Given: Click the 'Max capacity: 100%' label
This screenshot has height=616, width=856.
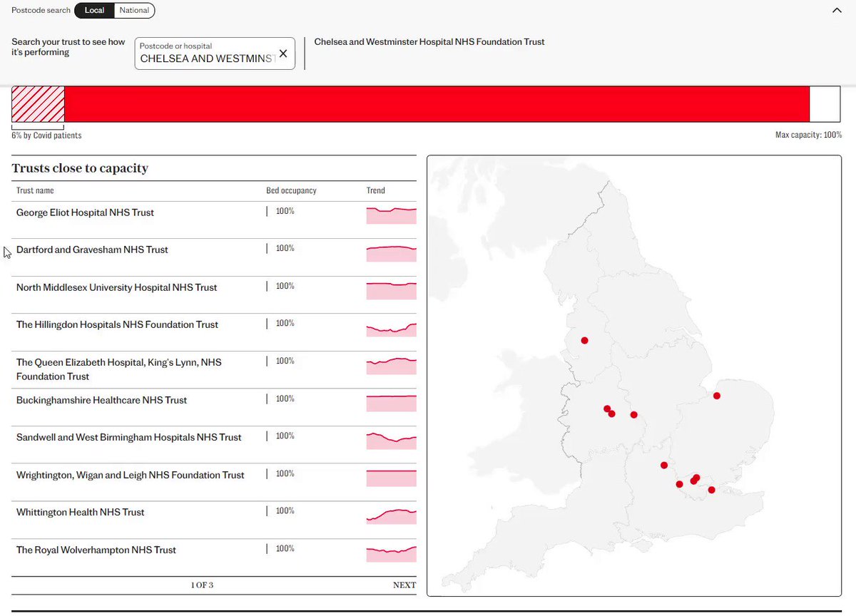Looking at the screenshot, I should (x=809, y=135).
